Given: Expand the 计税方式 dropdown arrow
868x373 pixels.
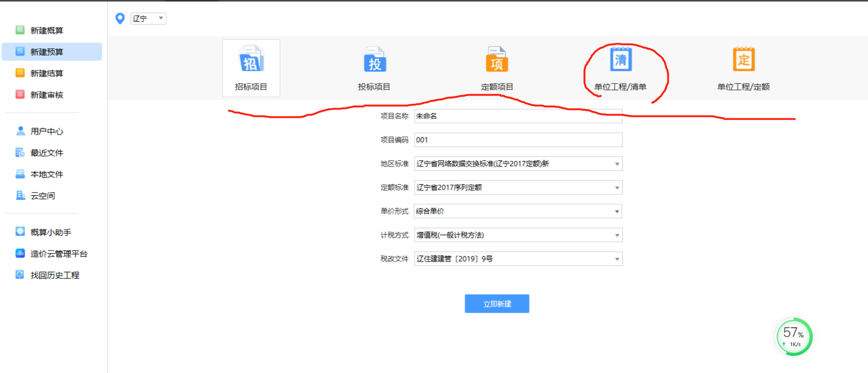Looking at the screenshot, I should 617,235.
